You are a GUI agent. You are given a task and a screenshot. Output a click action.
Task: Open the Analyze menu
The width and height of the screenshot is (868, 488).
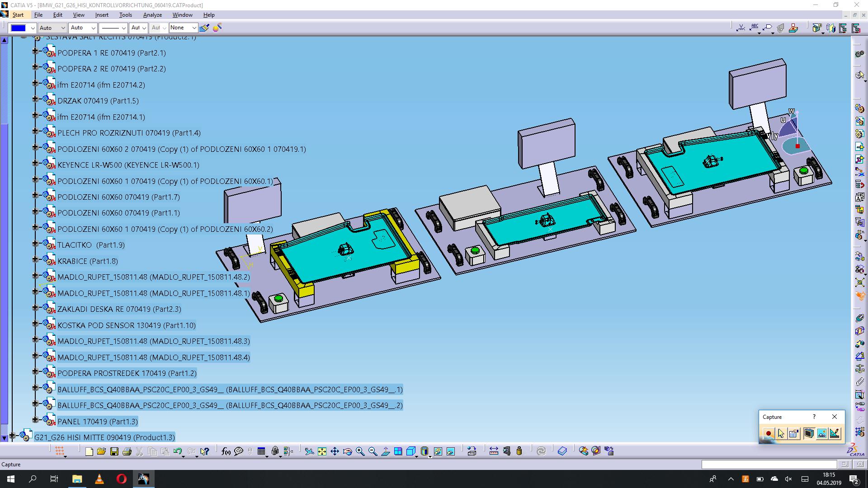(152, 15)
